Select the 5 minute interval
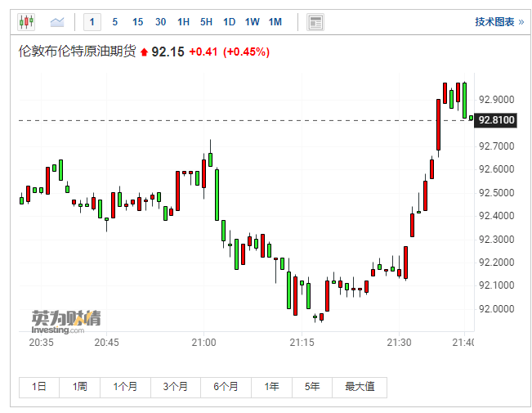The width and height of the screenshot is (532, 413). tap(115, 22)
